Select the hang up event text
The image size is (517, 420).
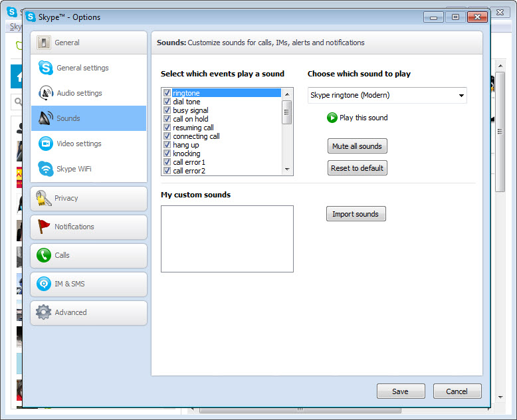(x=185, y=145)
